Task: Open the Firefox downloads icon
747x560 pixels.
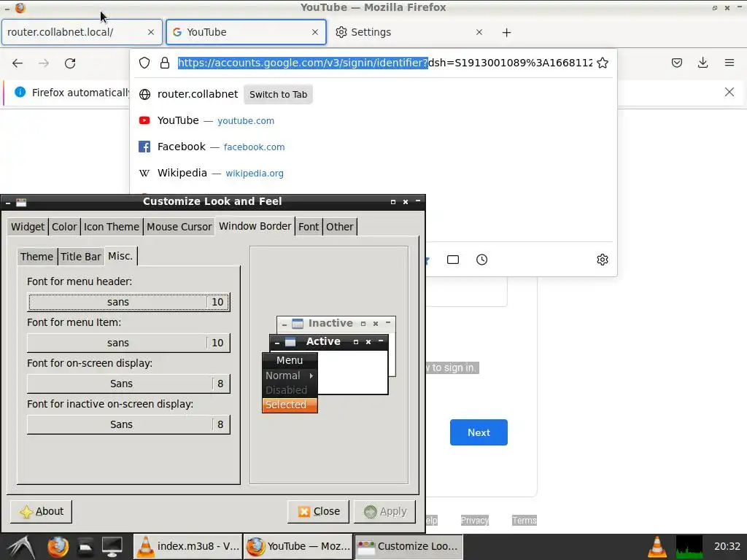Action: click(x=703, y=63)
